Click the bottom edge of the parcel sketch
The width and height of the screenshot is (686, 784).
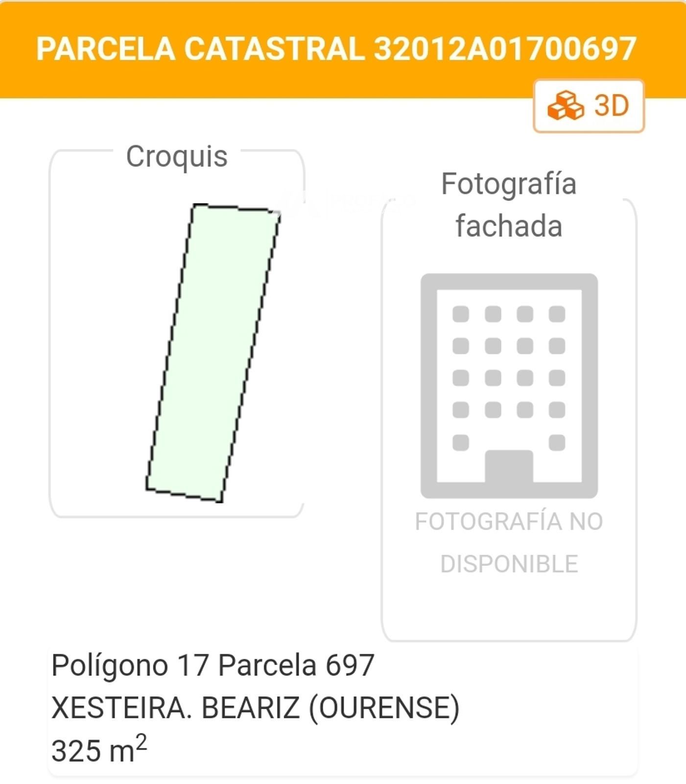184,495
